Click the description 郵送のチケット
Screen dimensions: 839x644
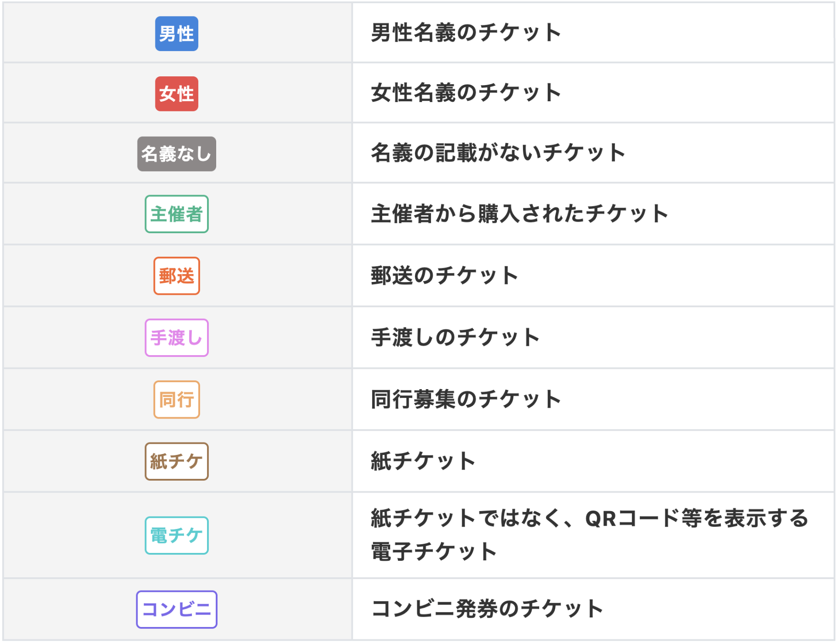pos(445,276)
